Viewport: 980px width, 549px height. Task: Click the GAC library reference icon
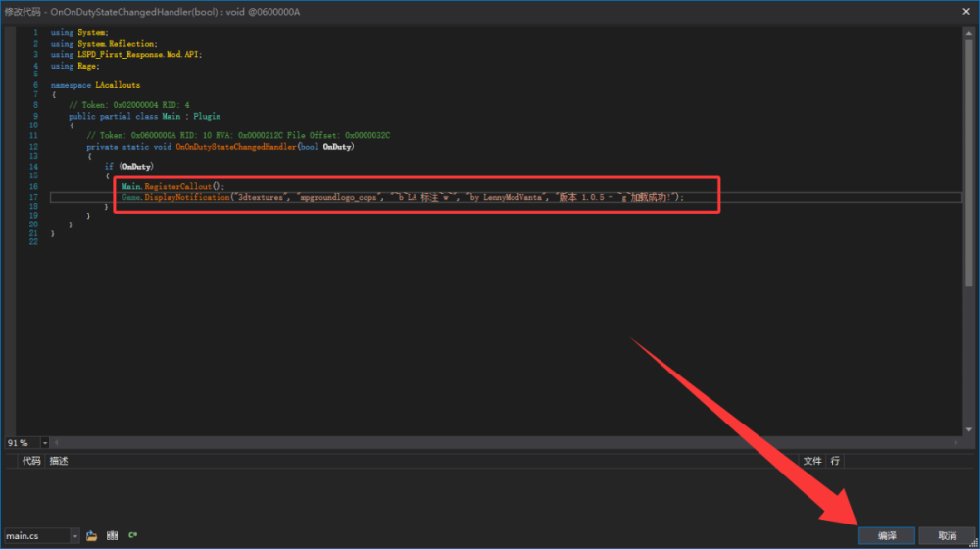[112, 536]
